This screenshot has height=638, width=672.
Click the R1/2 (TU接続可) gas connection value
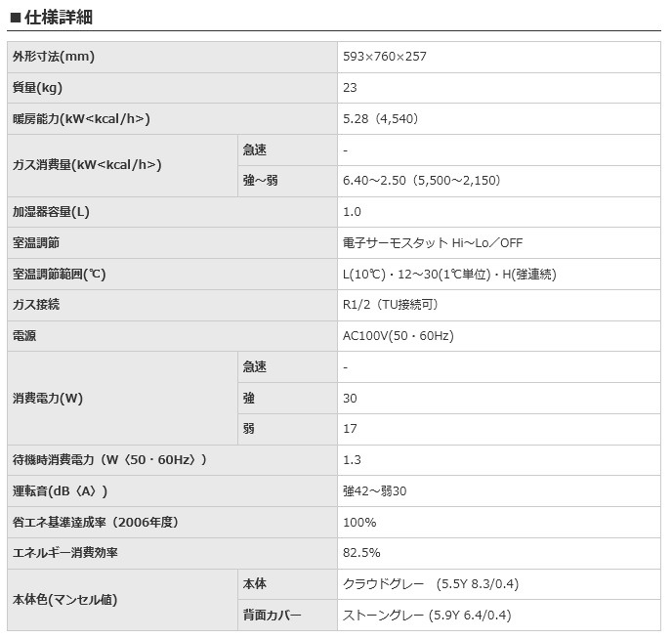[x=391, y=305]
